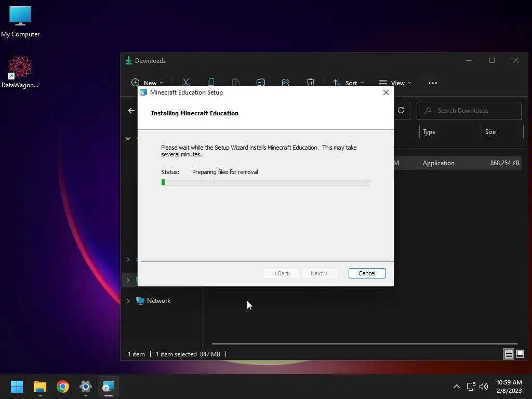Maximize the Downloads window
Viewport: 532px width, 399px height.
pos(492,60)
